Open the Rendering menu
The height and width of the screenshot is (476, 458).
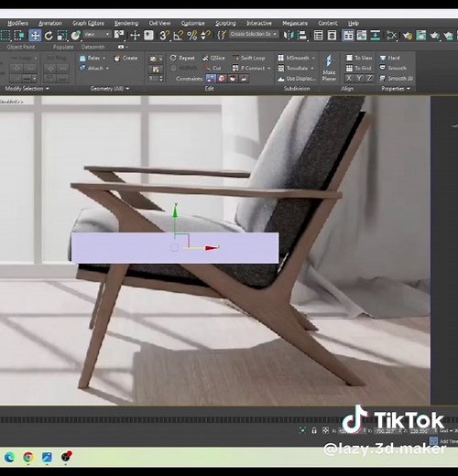tap(126, 23)
